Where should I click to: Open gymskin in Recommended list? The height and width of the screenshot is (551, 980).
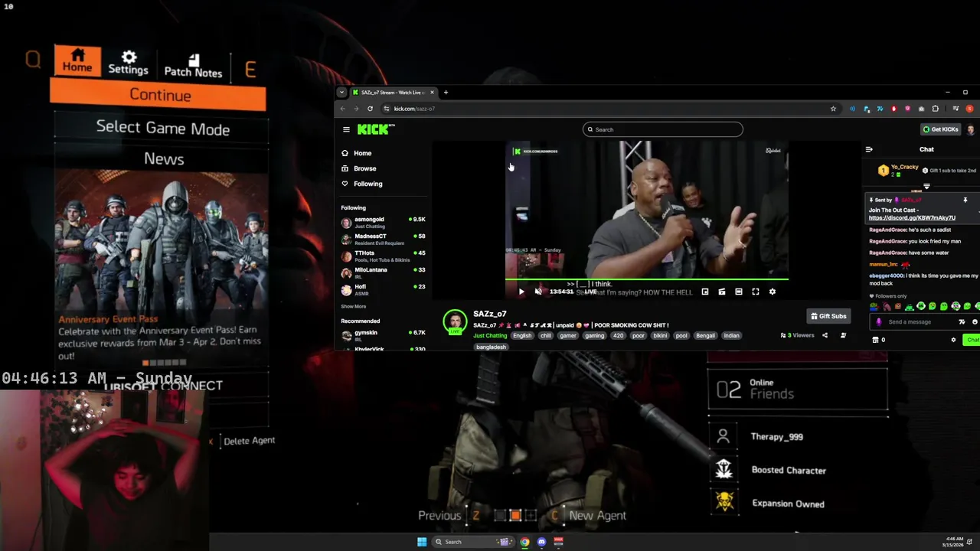tap(384, 335)
